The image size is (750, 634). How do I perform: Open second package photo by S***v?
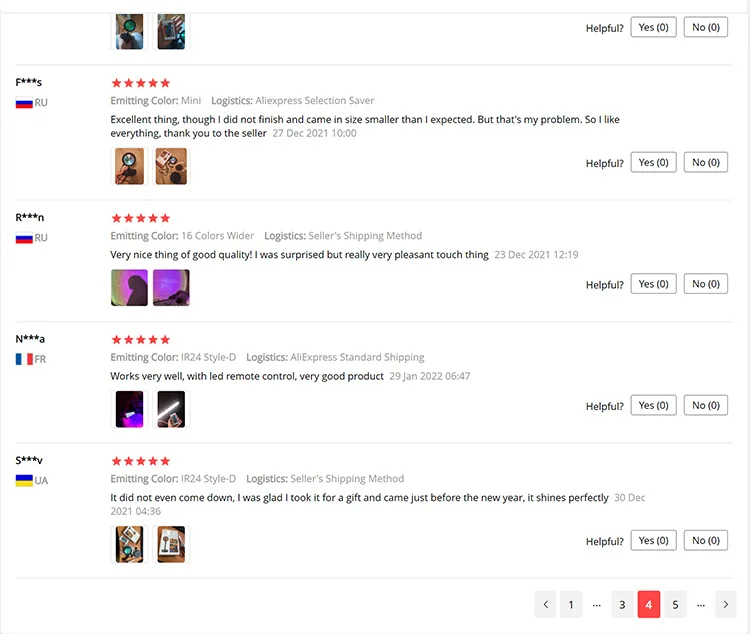pyautogui.click(x=171, y=545)
